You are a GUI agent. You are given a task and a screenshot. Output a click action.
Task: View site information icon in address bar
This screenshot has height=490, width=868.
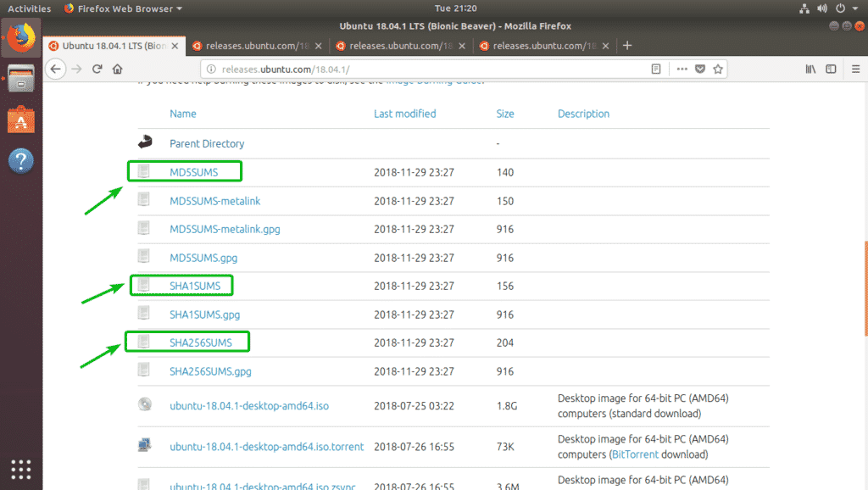[211, 70]
